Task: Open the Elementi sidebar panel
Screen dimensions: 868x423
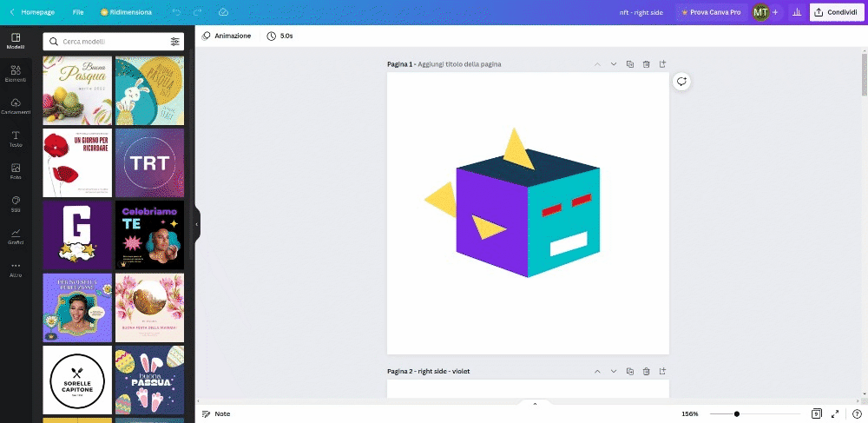Action: click(x=16, y=73)
